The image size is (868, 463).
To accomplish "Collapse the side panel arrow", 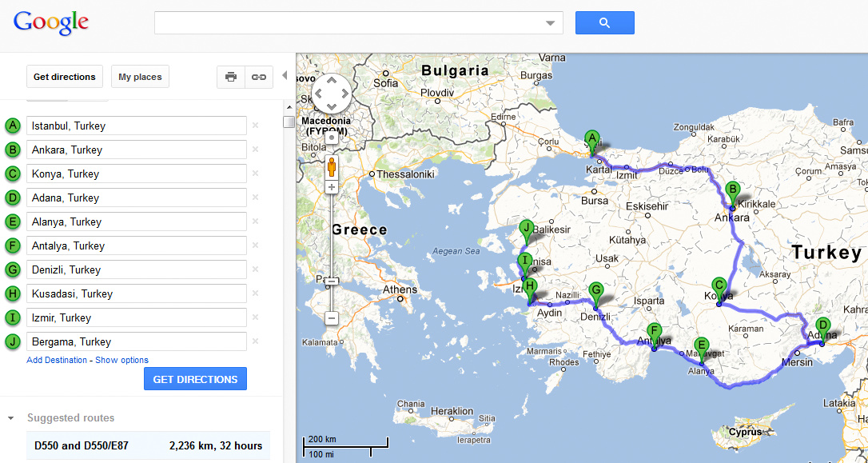I will click(x=285, y=75).
